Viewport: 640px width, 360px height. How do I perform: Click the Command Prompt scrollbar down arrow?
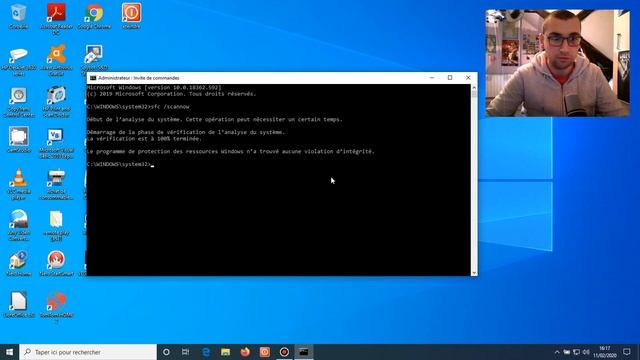pos(474,273)
